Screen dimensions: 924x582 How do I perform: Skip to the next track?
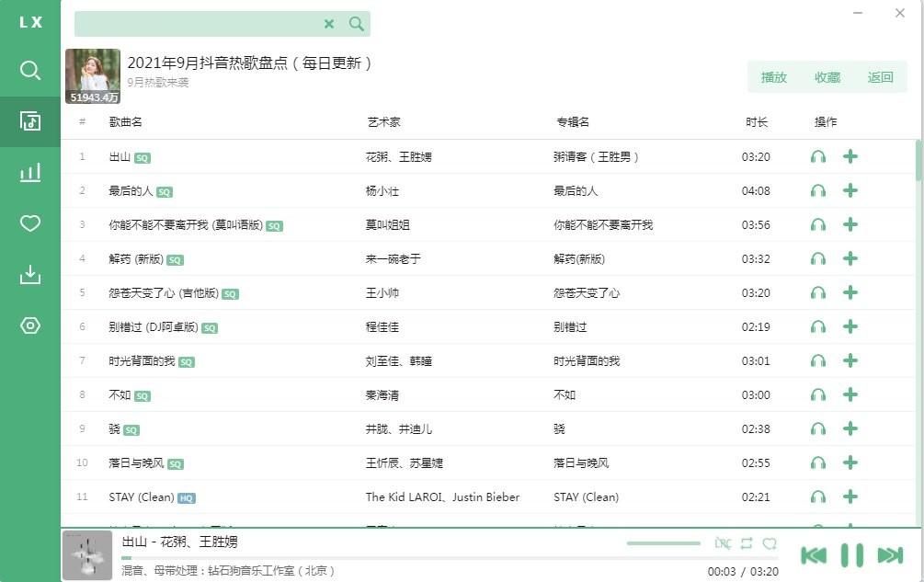tap(890, 555)
